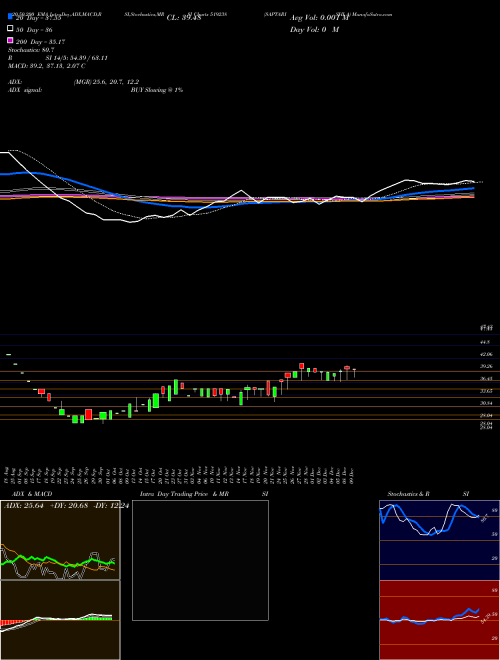Screen dimensions: 500x660
Task: Click the 39.26 price axis label
Action: pyautogui.click(x=486, y=366)
